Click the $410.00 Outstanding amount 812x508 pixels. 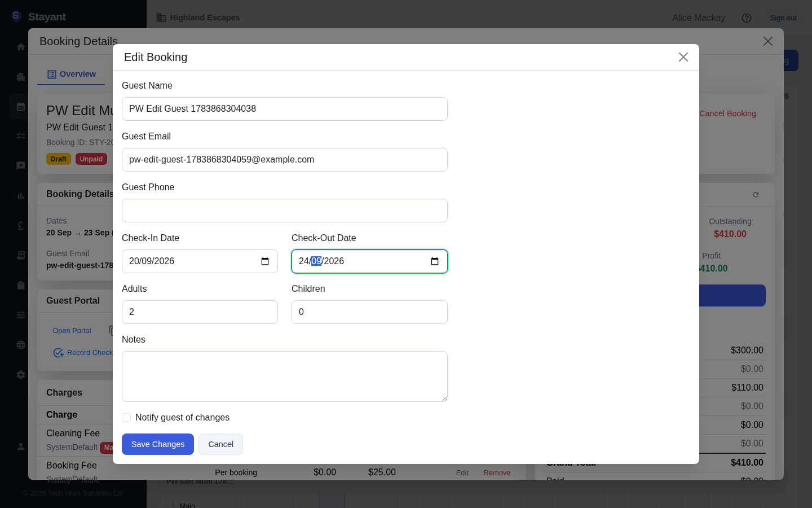pyautogui.click(x=730, y=234)
